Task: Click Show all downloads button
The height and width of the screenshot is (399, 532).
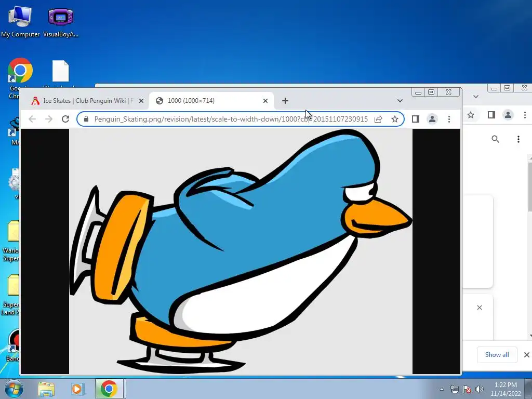Action: 497,354
